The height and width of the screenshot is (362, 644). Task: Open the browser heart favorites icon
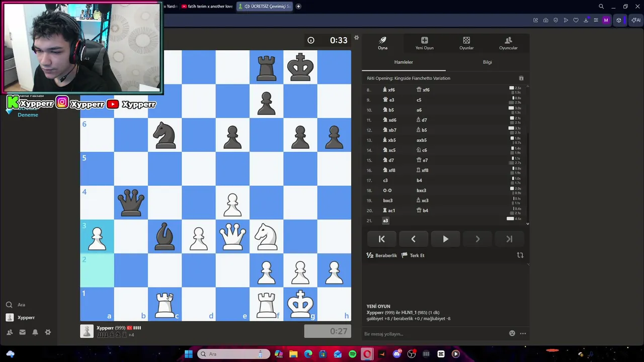pos(576,20)
